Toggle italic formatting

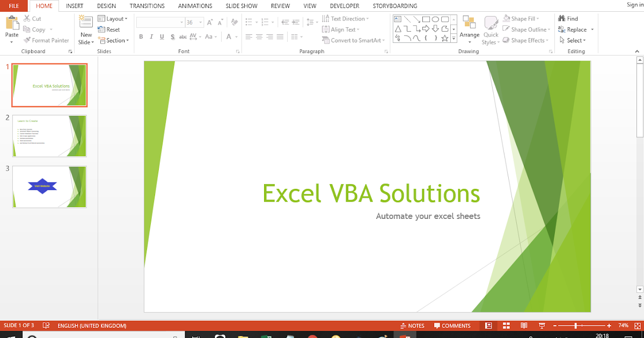(151, 36)
